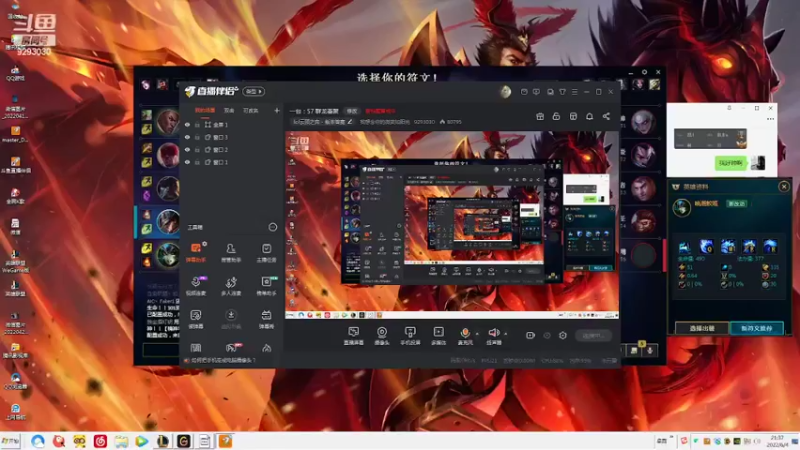Close the 英雄资料 hero info panel

(x=784, y=186)
